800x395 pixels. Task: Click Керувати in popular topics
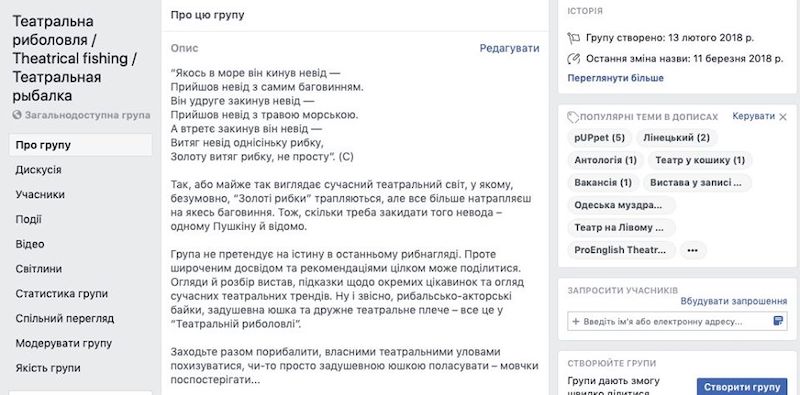point(754,116)
